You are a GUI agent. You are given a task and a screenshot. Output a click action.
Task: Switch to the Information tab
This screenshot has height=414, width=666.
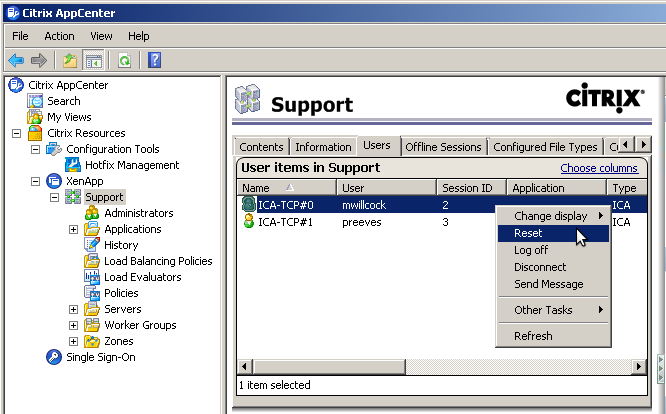(323, 147)
